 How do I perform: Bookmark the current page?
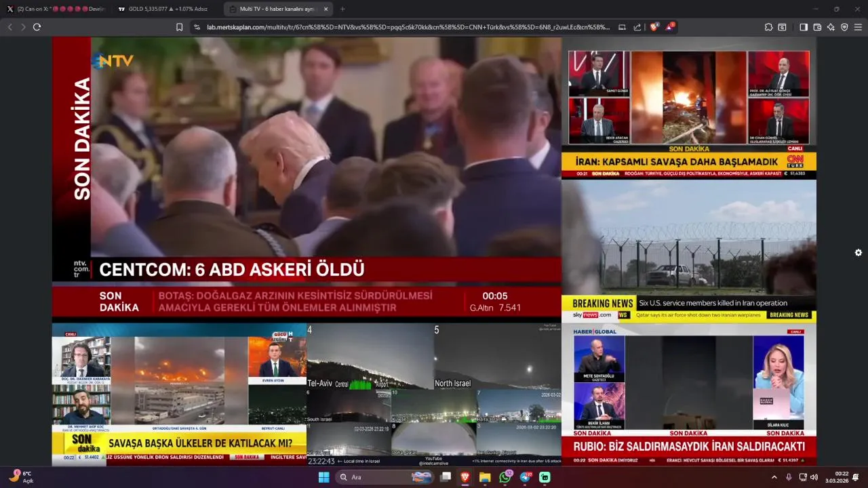coord(179,27)
